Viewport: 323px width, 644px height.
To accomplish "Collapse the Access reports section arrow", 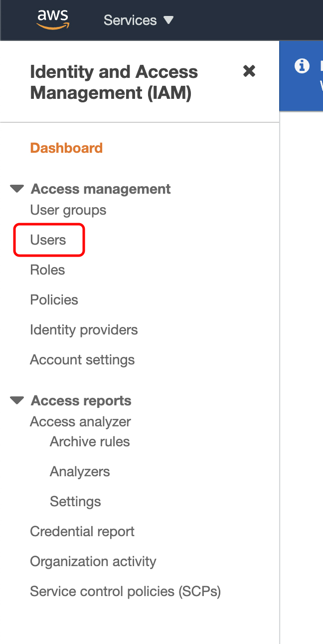I will coord(17,401).
